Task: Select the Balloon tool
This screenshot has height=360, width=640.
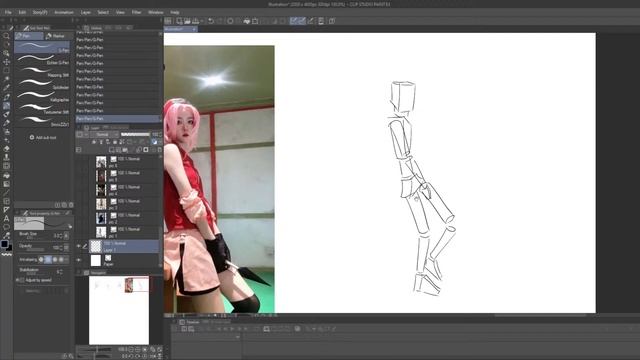Action: (6, 227)
